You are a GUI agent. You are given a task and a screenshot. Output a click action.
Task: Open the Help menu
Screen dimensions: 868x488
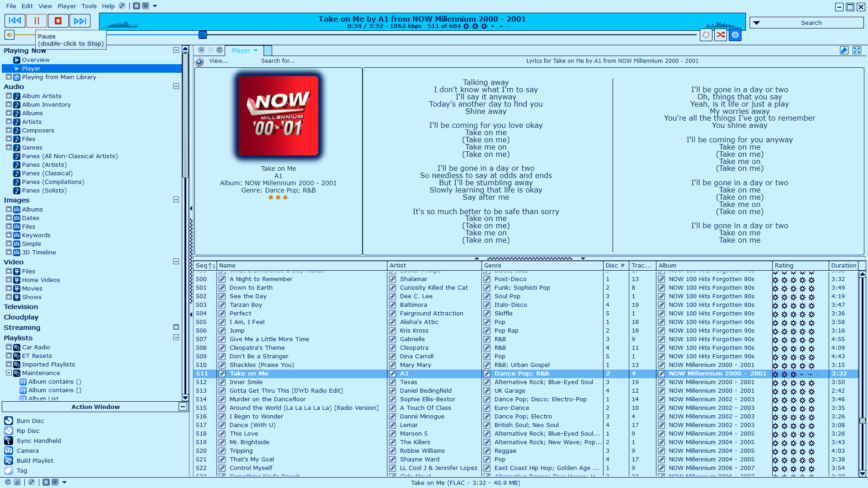(x=108, y=6)
